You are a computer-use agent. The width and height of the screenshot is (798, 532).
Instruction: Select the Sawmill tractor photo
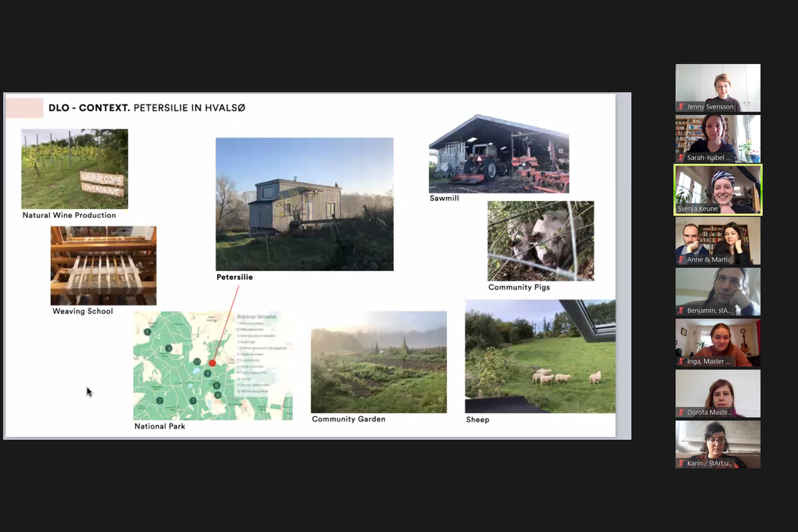[x=499, y=154]
